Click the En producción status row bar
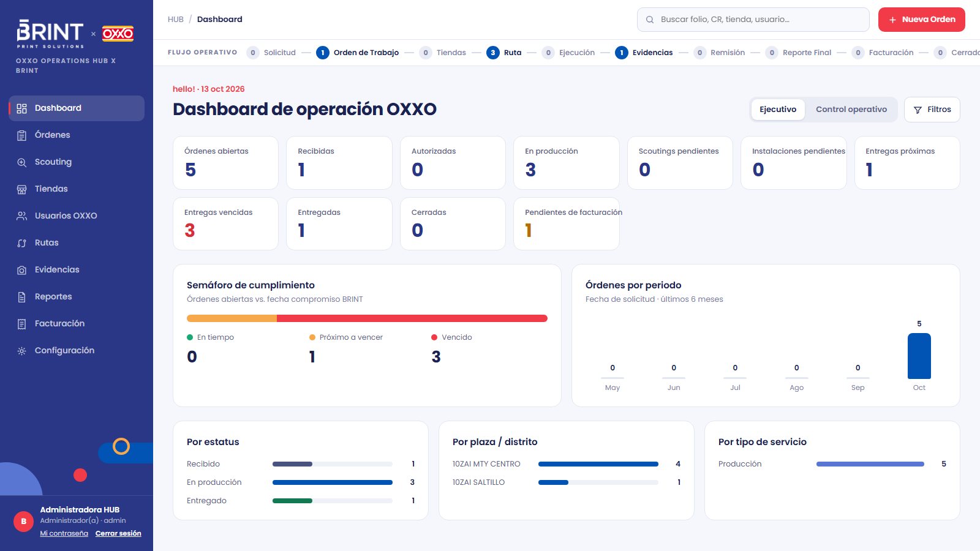This screenshot has height=551, width=980. [x=333, y=482]
